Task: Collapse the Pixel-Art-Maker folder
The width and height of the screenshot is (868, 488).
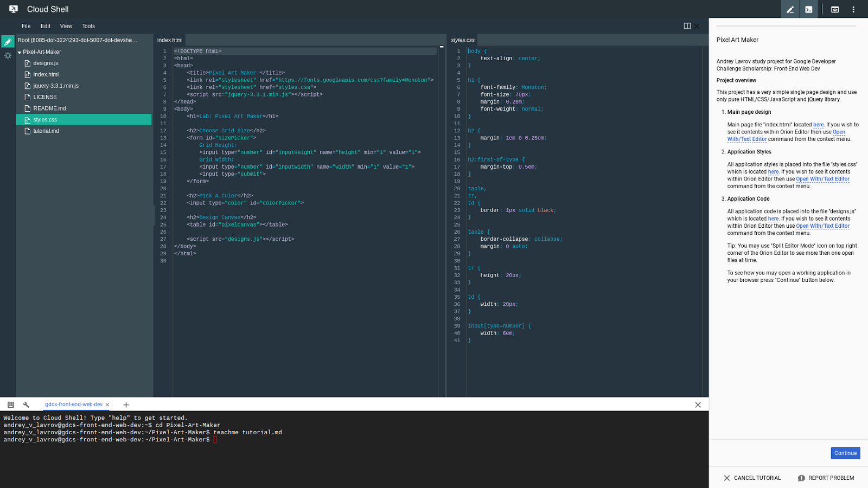Action: [x=20, y=52]
